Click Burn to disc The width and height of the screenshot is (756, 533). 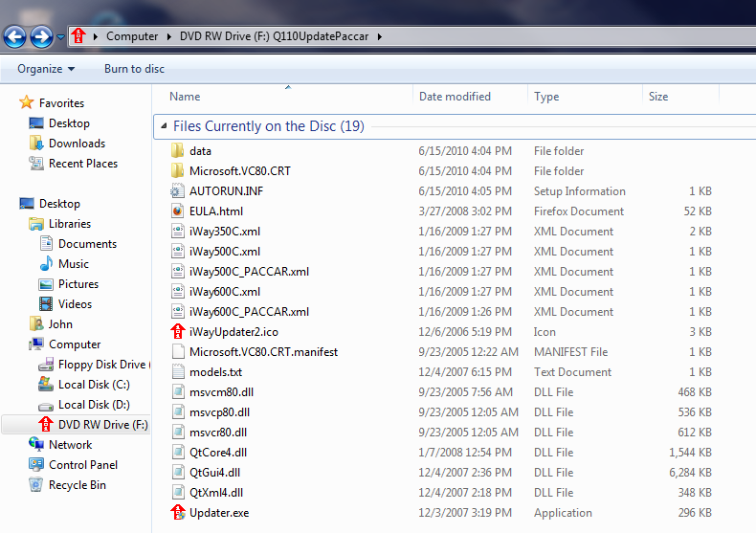pyautogui.click(x=135, y=69)
